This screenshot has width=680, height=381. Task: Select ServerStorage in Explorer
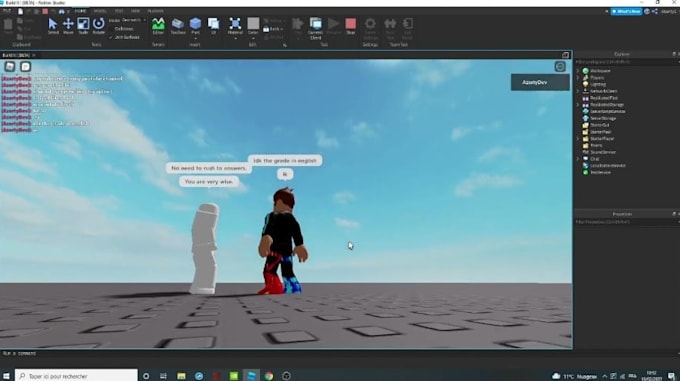(603, 118)
